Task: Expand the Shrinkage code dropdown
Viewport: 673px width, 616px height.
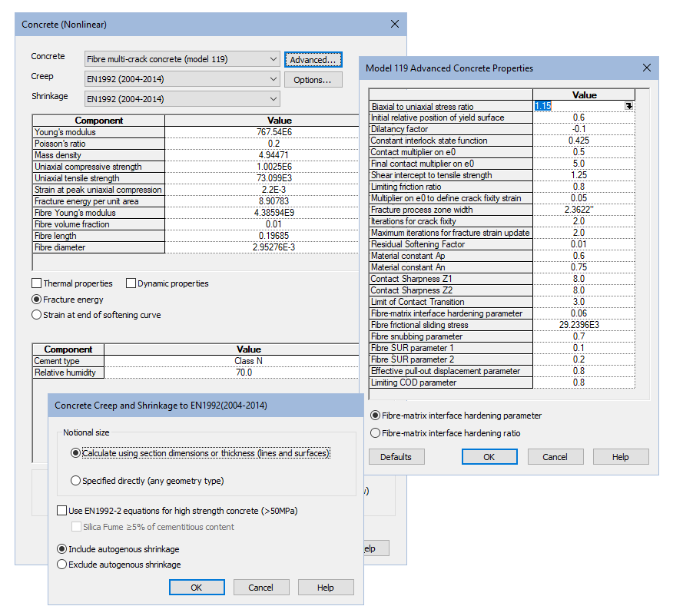Action: 274,99
